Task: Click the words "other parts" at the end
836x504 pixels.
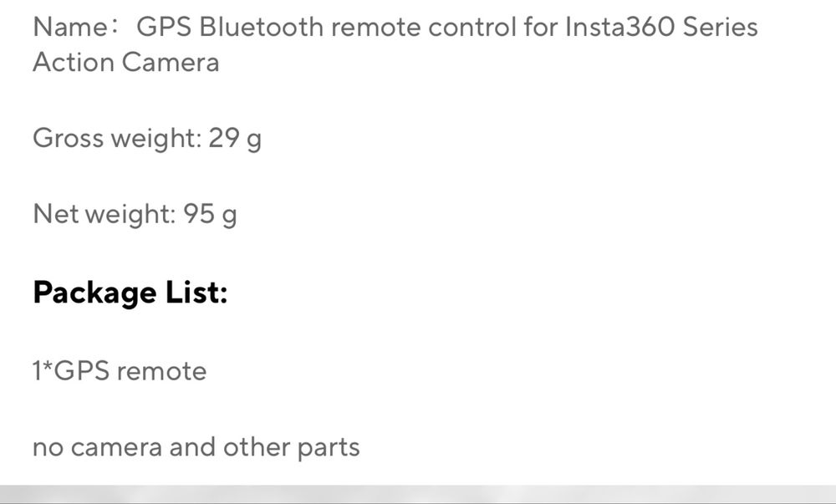Action: pos(292,447)
